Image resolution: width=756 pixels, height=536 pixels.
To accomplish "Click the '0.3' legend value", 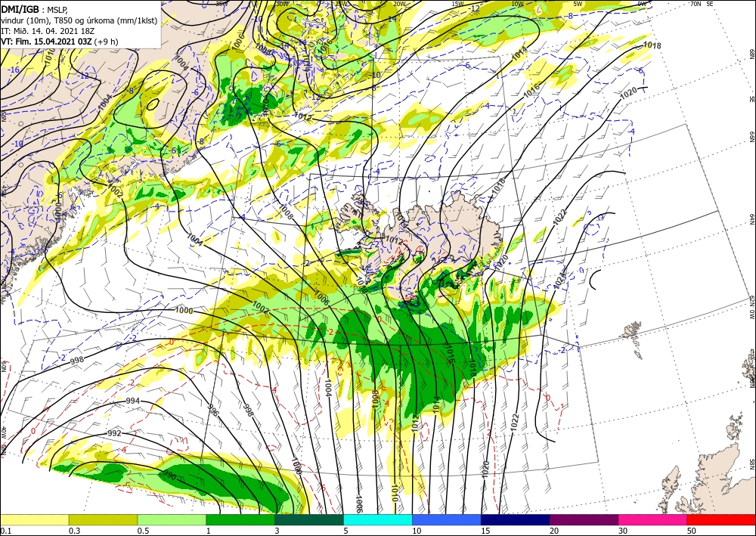I will pos(74,531).
